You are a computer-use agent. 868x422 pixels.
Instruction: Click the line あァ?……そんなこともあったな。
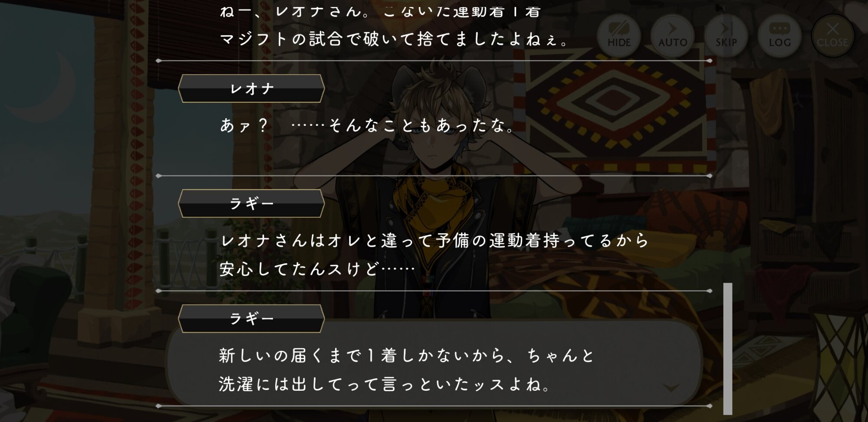click(x=367, y=125)
